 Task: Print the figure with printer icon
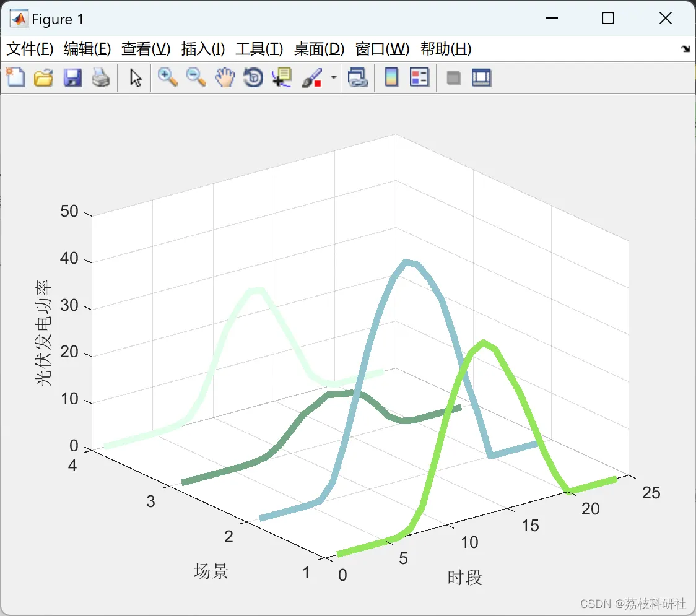click(101, 77)
